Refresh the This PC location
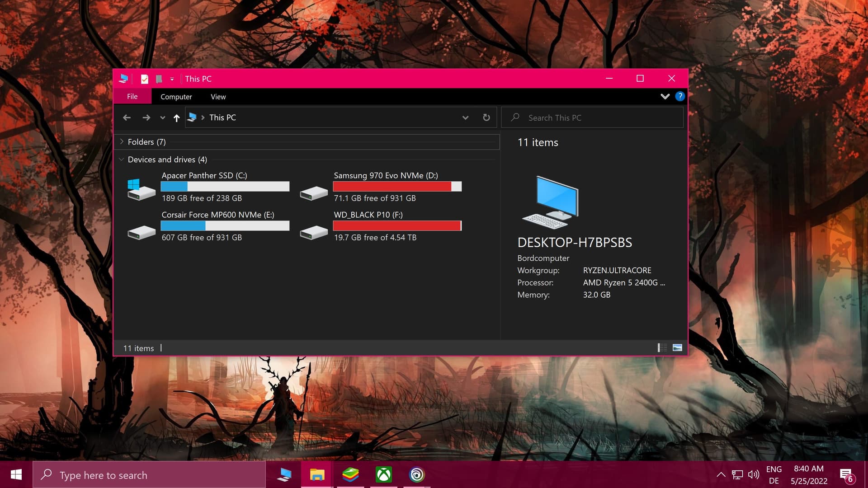The height and width of the screenshot is (488, 868). [x=486, y=117]
